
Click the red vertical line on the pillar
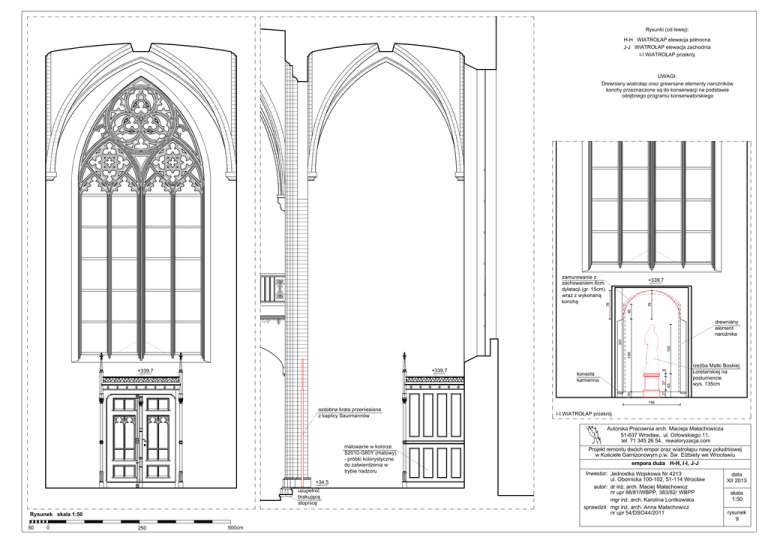coord(303,420)
